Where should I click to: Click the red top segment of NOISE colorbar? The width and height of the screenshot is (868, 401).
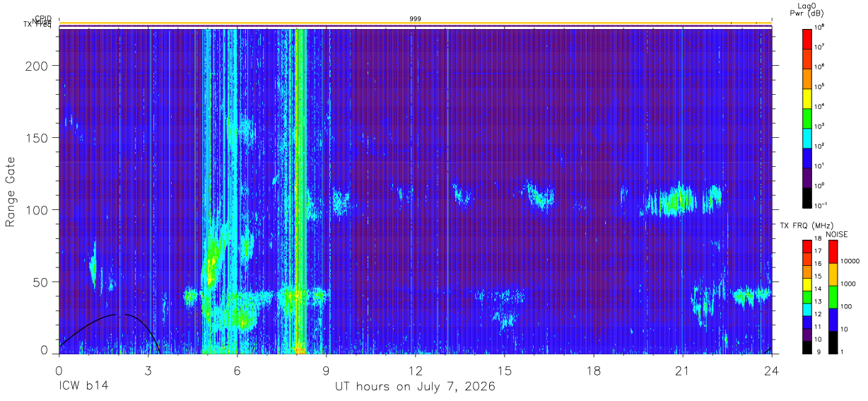[833, 252]
